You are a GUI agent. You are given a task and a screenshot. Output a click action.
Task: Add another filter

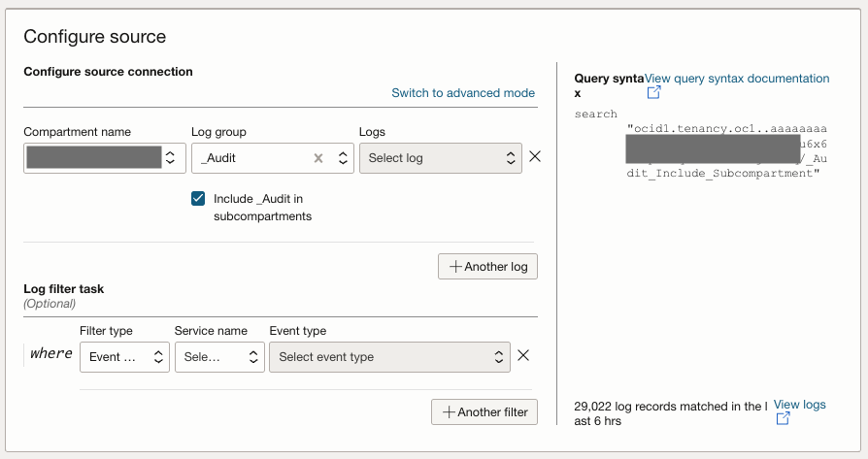(484, 412)
